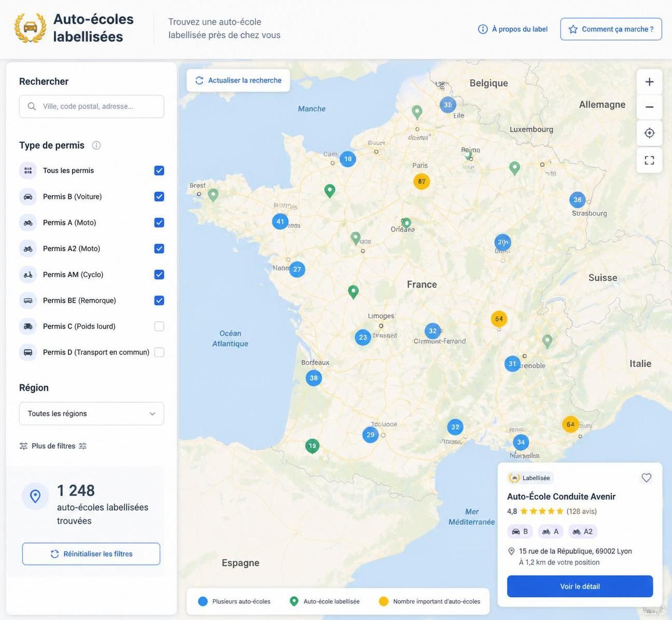Center map on my location
Viewport: 672px width, 620px height.
(x=649, y=133)
